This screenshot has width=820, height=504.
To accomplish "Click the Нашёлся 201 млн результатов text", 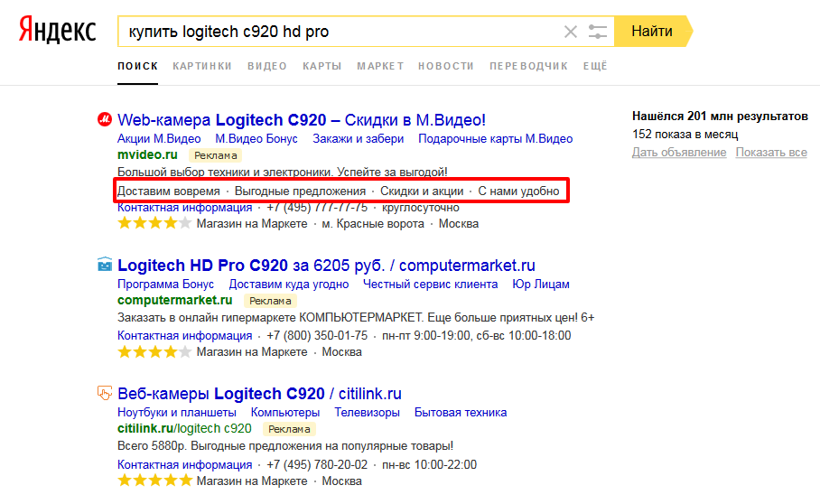I will click(x=720, y=117).
